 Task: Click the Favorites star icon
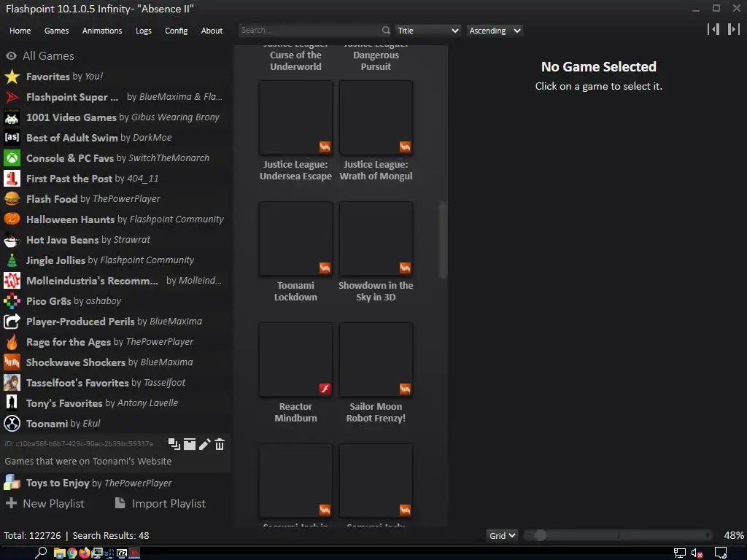[x=12, y=77]
